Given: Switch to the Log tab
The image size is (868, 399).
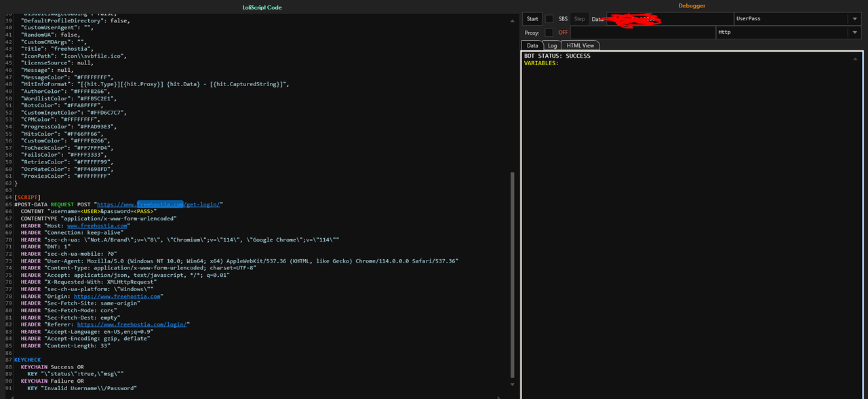Looking at the screenshot, I should pos(553,45).
